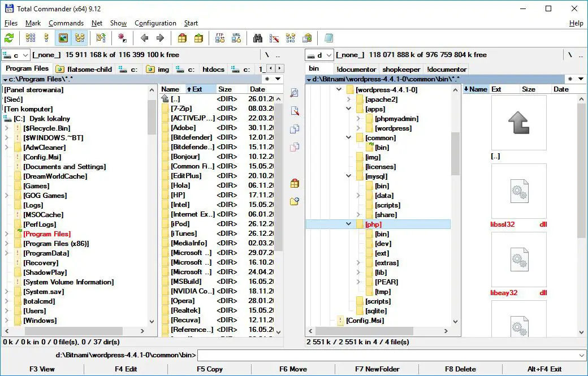This screenshot has height=376, width=588.
Task: Go back with the left arrow icon
Action: 144,38
